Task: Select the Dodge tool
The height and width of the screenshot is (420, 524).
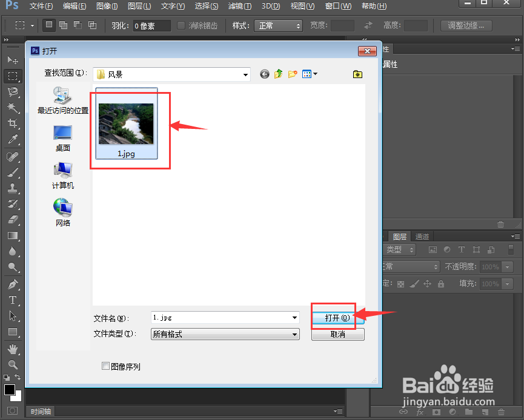Action: point(13,267)
